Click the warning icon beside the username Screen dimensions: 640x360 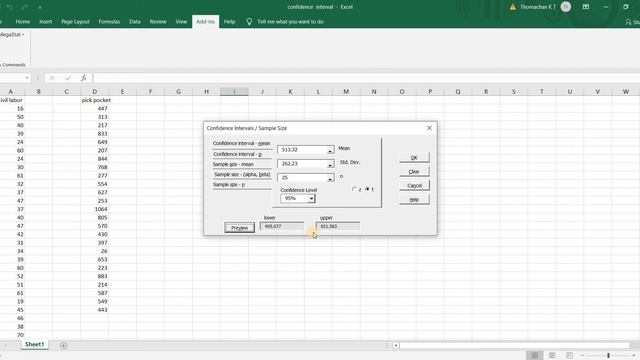click(x=512, y=7)
